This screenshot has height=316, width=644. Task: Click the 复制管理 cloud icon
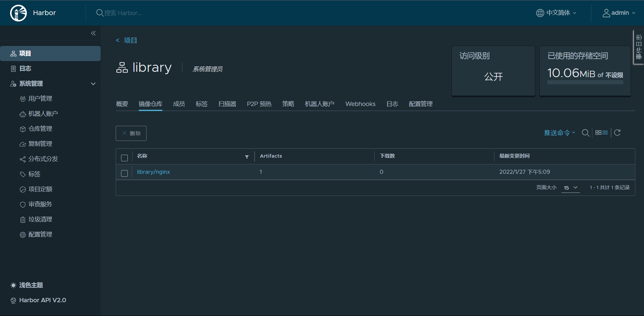click(x=23, y=144)
